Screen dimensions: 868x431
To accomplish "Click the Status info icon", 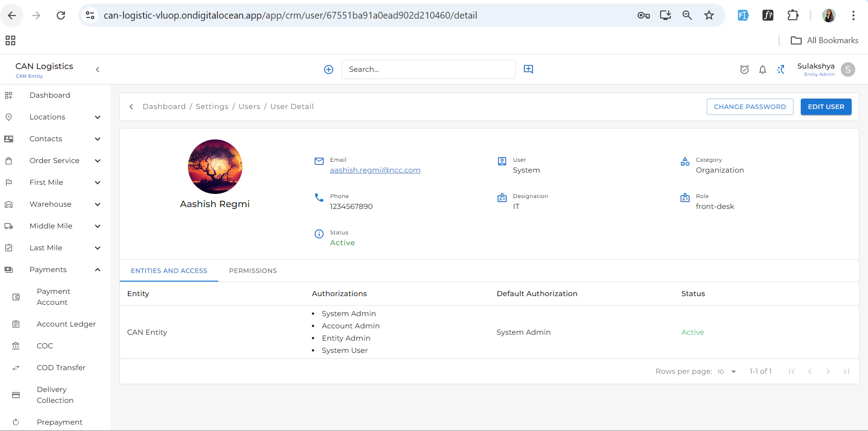I will coord(319,234).
